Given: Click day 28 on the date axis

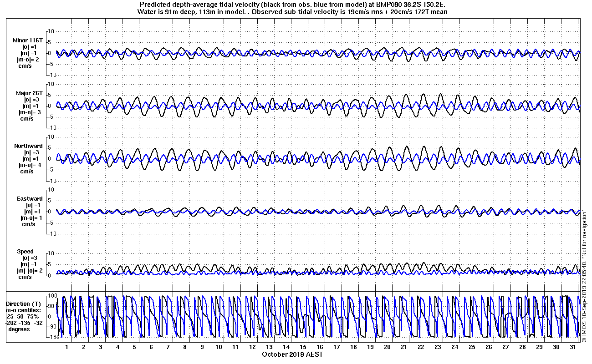Looking at the screenshot, I should tap(522, 347).
